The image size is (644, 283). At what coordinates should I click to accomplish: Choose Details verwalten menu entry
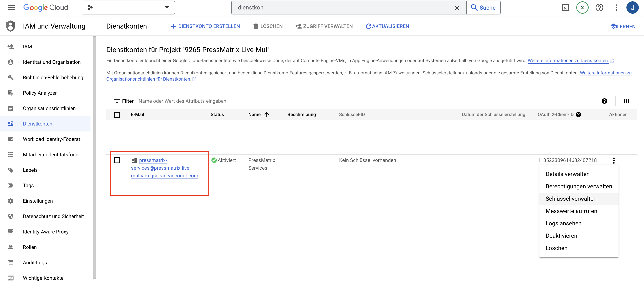[x=579, y=174]
